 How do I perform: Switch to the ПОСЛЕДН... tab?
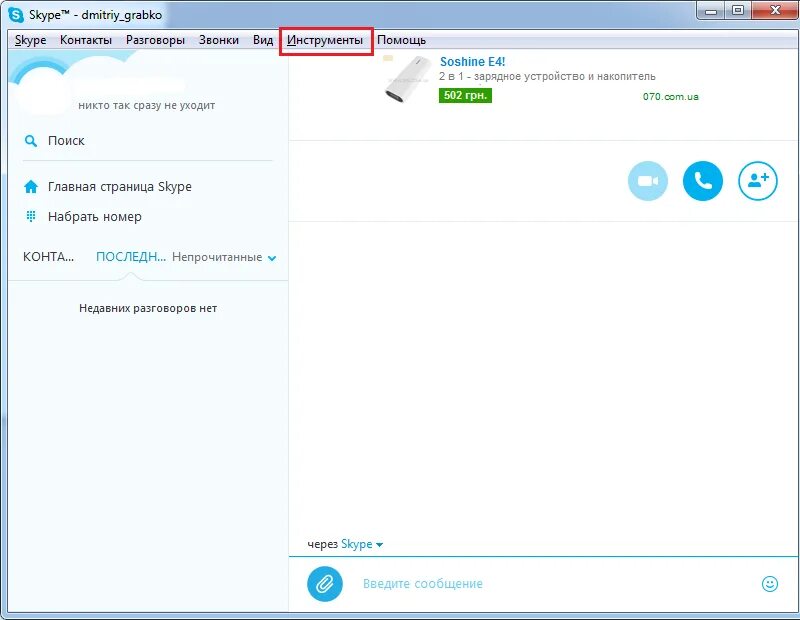131,257
